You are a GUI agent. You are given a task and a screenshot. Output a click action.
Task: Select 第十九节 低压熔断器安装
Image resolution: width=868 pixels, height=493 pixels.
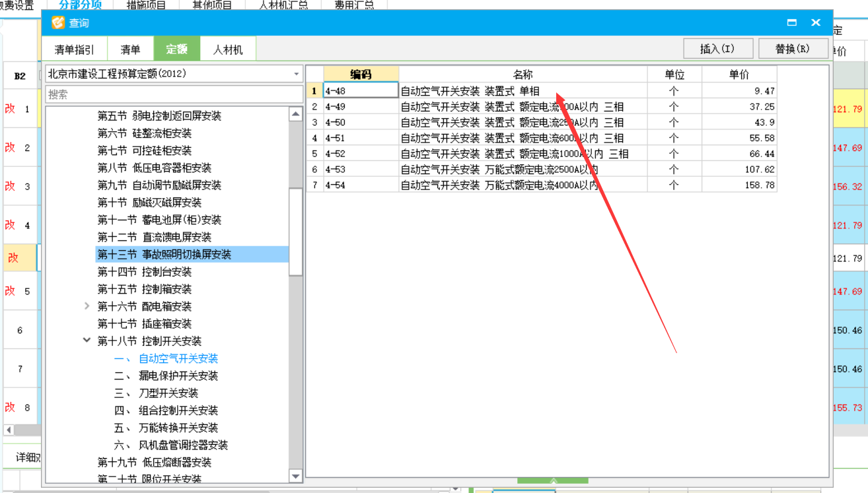coord(155,462)
